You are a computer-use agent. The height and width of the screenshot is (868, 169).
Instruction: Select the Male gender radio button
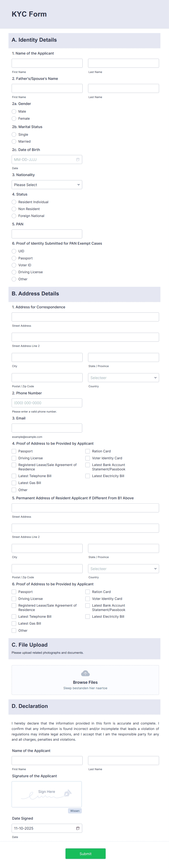click(14, 112)
